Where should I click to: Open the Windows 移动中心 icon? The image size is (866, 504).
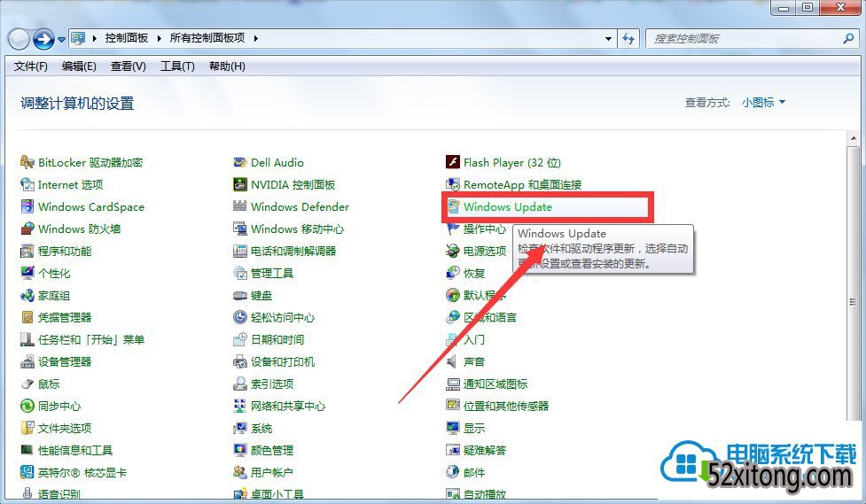(239, 229)
